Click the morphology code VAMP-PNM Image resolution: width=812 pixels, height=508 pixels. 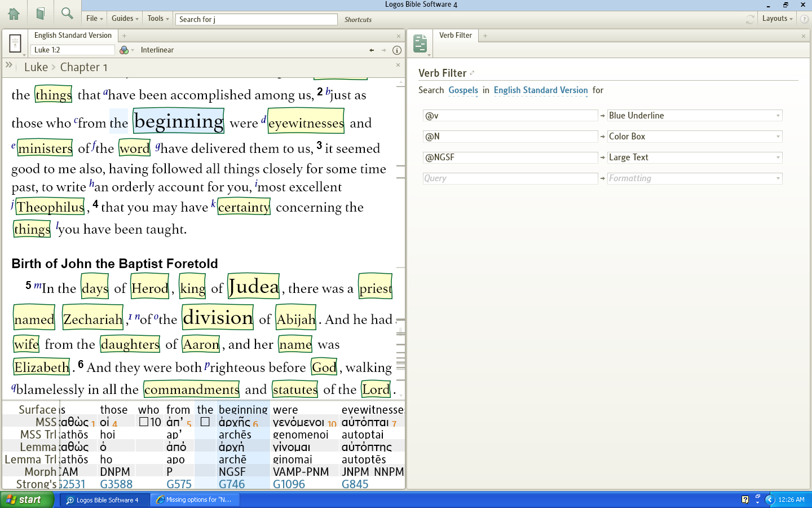[301, 472]
